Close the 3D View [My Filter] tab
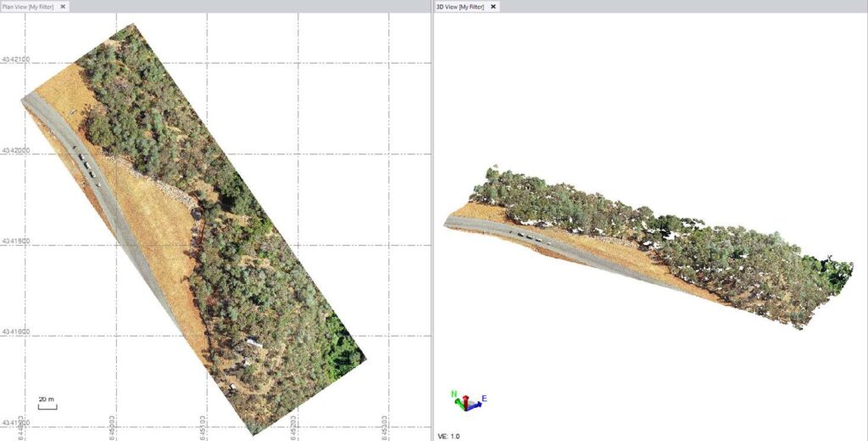The height and width of the screenshot is (441, 868). 492,7
